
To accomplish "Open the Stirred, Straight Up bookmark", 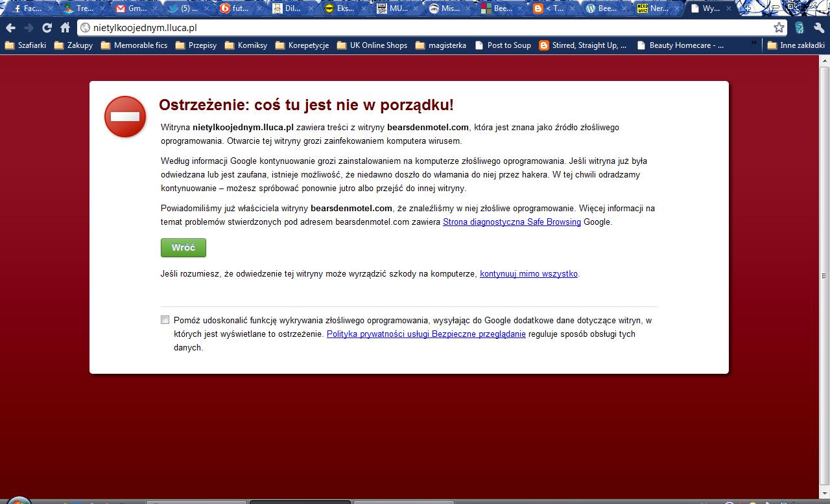I will pyautogui.click(x=583, y=45).
